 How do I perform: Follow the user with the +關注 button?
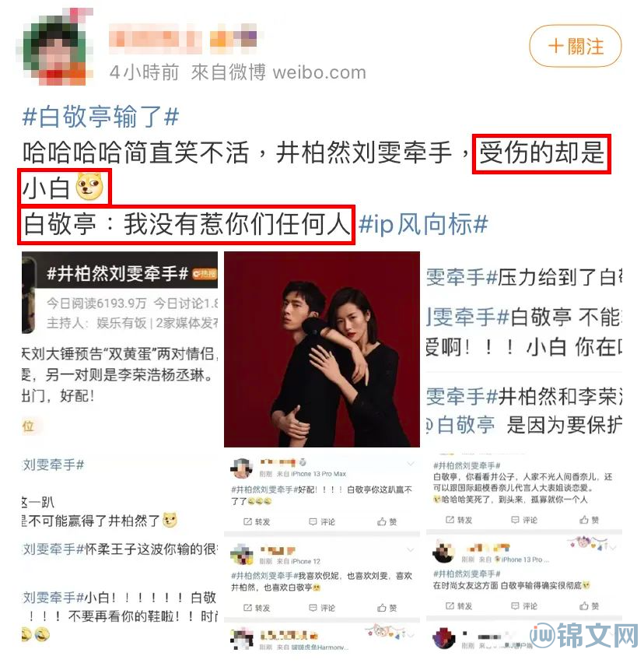tap(575, 46)
